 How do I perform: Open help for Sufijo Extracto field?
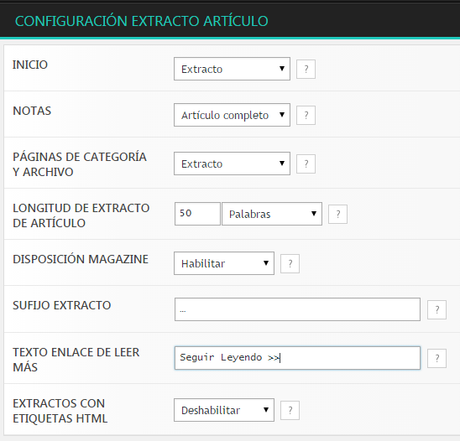point(437,310)
